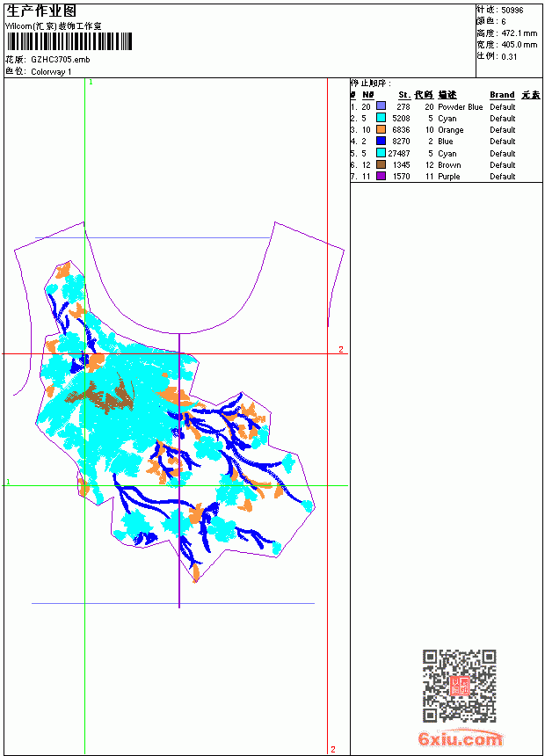Viewport: 545px width, 756px height.
Task: Click the Colorway 1 label
Action: [51, 72]
